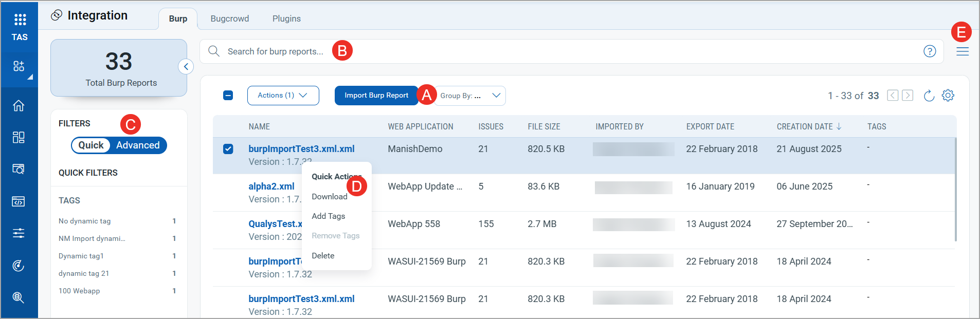The width and height of the screenshot is (980, 319).
Task: Open the Group By dropdown
Action: coord(470,96)
